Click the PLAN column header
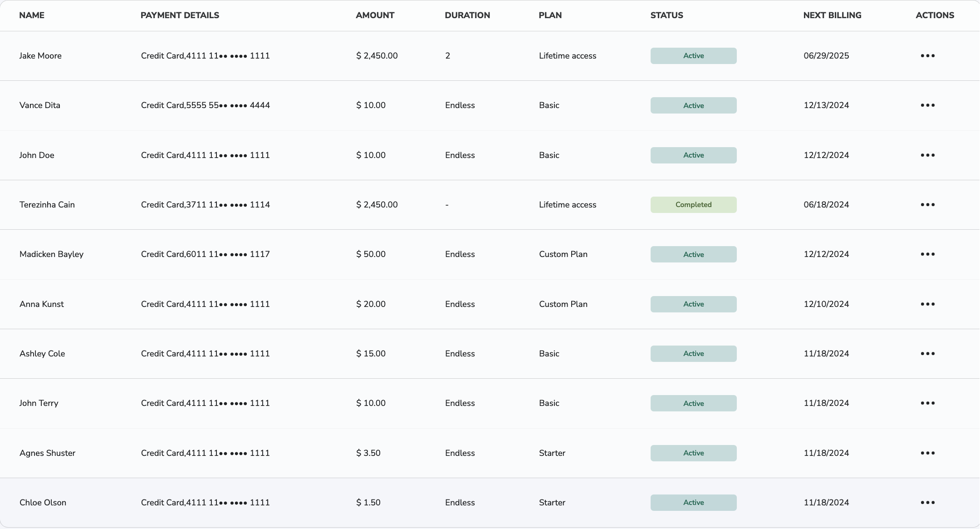This screenshot has width=980, height=529. tap(550, 15)
